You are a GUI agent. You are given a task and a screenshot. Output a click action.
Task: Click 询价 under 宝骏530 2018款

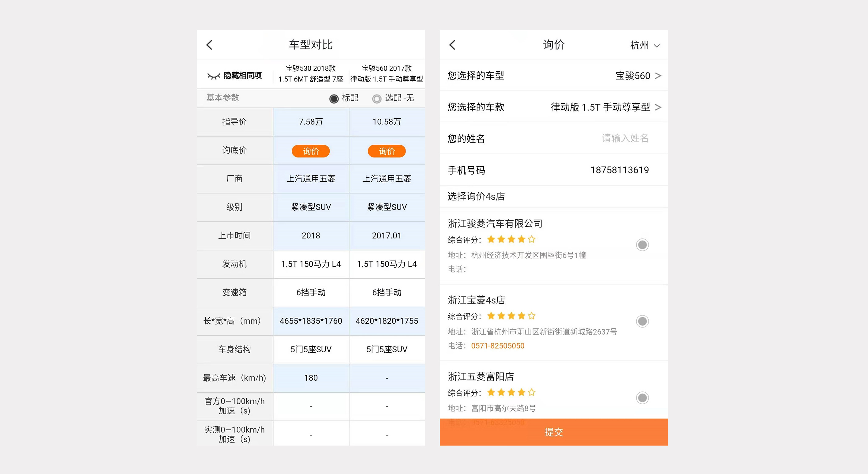pos(311,151)
